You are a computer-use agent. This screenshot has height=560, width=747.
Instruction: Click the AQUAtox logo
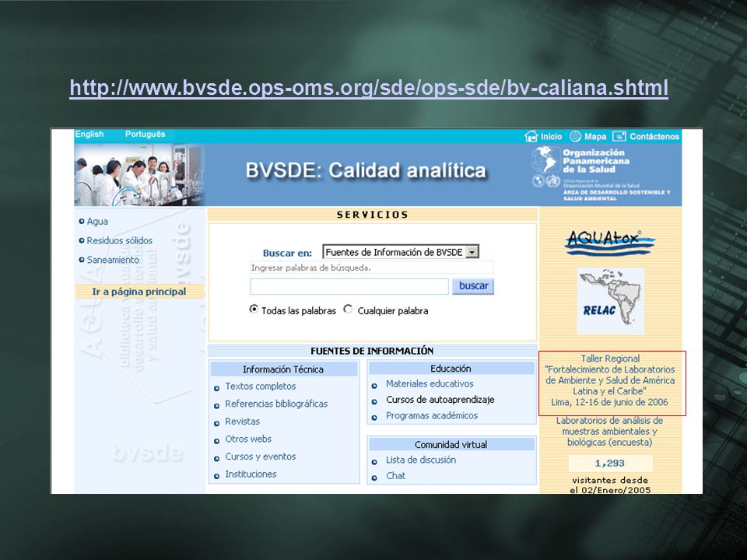coord(610,242)
